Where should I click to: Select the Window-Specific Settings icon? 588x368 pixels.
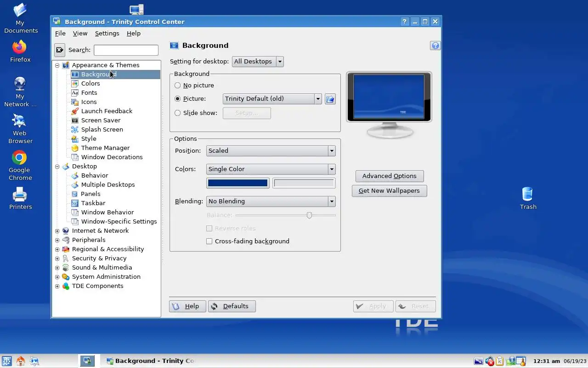point(75,221)
